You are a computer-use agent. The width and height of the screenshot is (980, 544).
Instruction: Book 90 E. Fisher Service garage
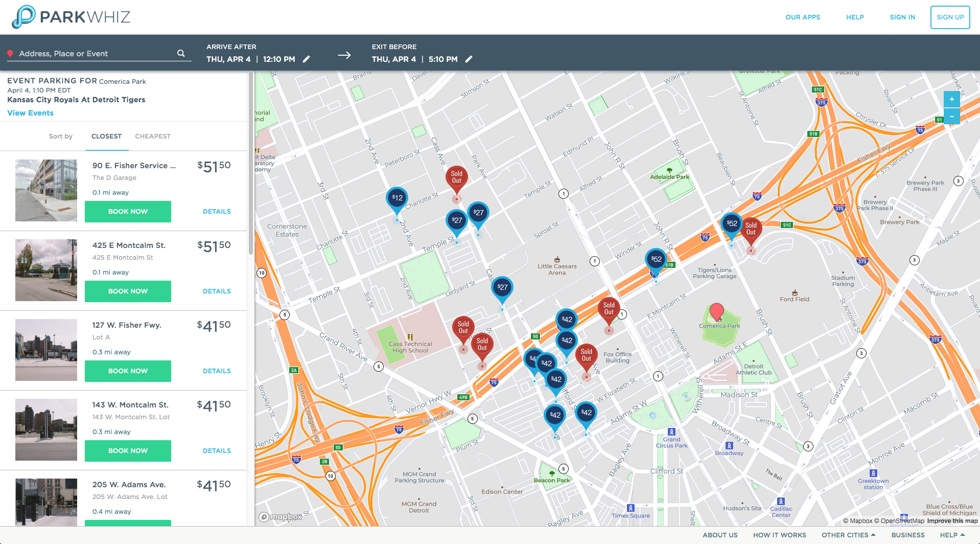pos(128,212)
